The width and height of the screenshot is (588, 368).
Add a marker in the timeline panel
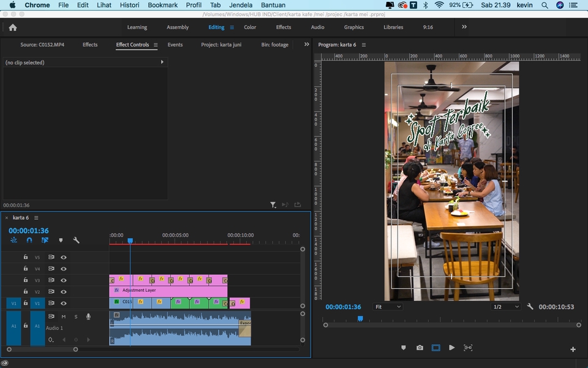coord(61,240)
